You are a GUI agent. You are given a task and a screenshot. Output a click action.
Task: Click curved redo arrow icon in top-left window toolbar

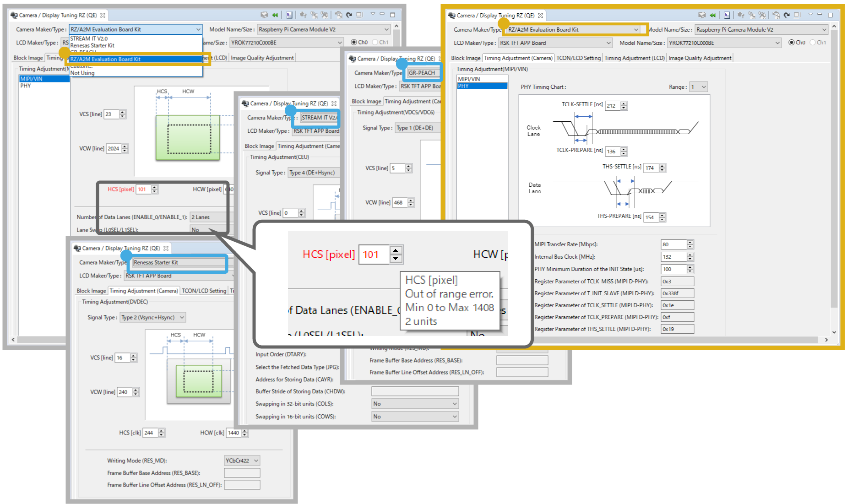point(349,15)
